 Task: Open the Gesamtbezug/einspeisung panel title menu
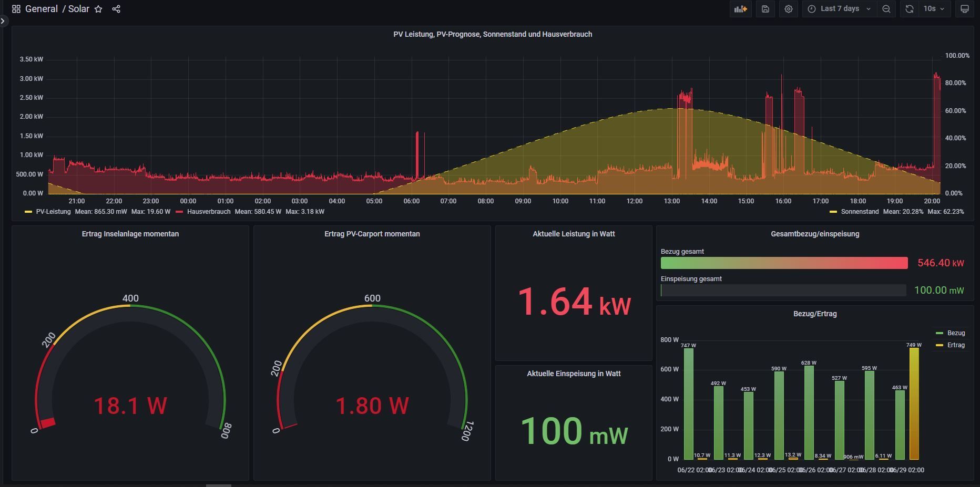[x=815, y=234]
